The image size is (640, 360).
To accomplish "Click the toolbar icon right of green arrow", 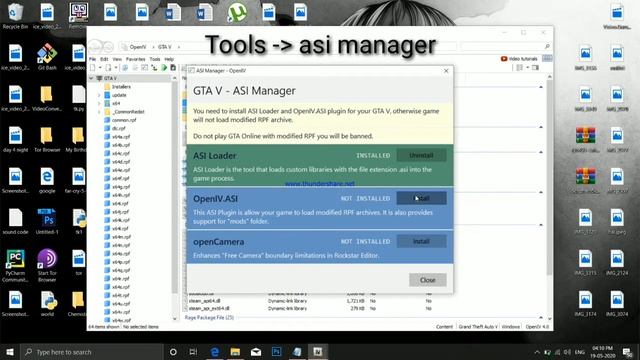I will point(173,68).
